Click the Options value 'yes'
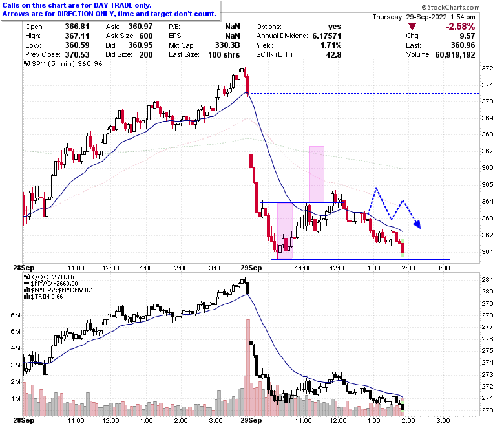 (x=335, y=27)
